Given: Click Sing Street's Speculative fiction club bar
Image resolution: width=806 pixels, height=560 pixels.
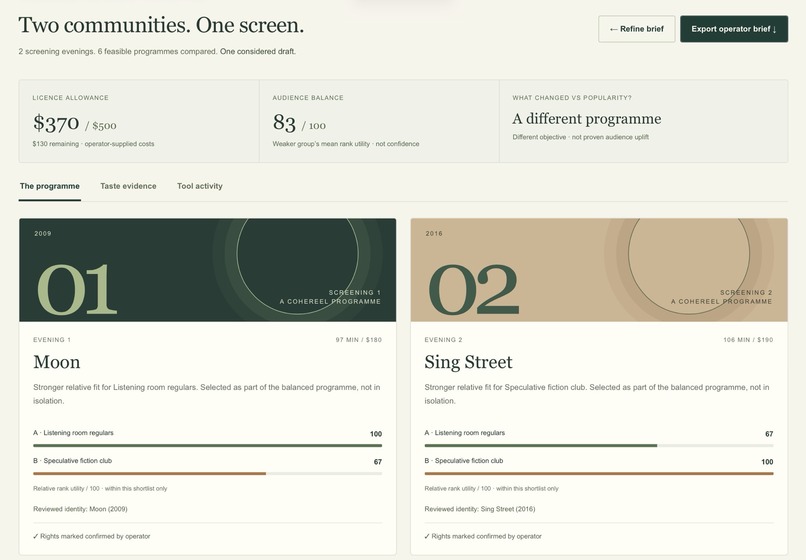Looking at the screenshot, I should [599, 473].
